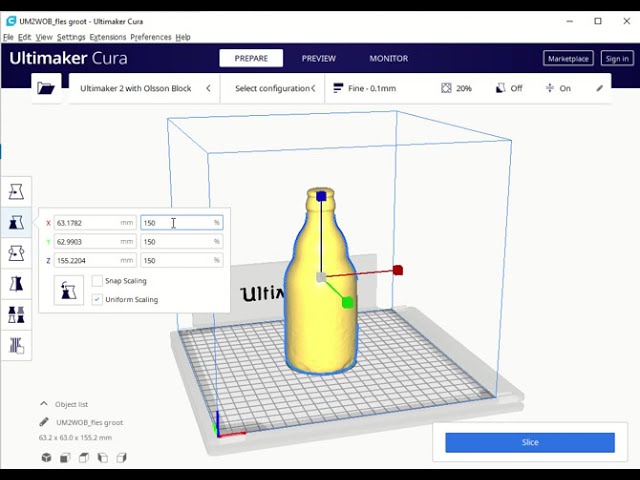The height and width of the screenshot is (480, 640).
Task: Expand the Ultimaker 2 with Olsson Block printer selector
Action: pyautogui.click(x=144, y=88)
